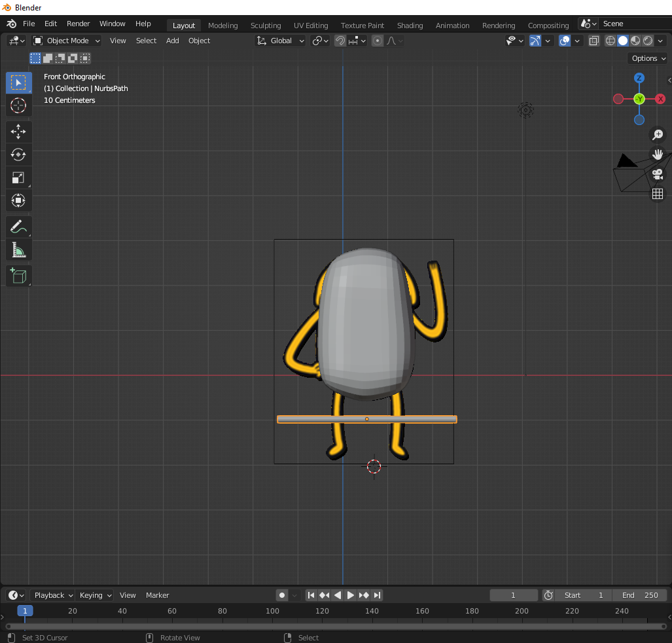Set selection mode to intersect
This screenshot has height=643, width=672.
tap(85, 58)
